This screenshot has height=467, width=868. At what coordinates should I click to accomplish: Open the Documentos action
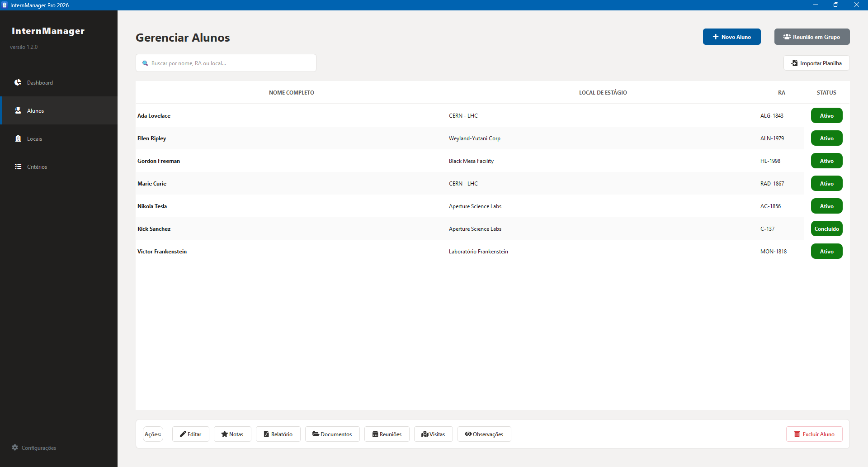(332, 434)
